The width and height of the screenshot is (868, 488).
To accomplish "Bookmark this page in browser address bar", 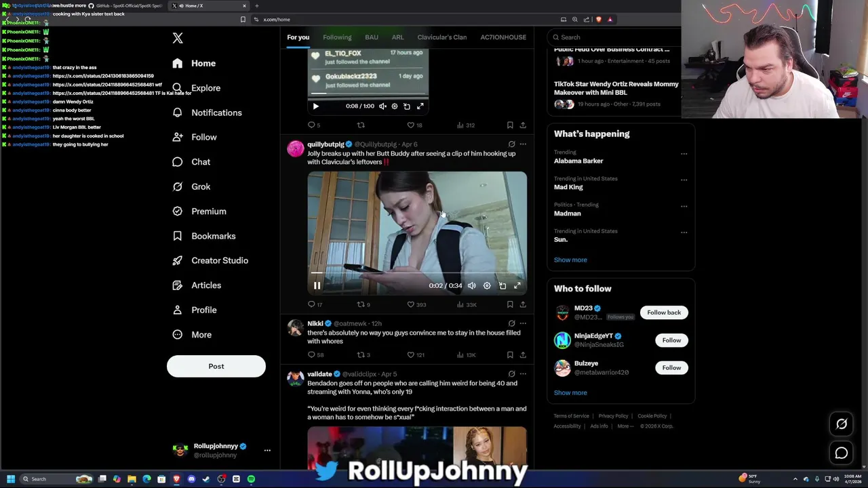I will click(243, 19).
